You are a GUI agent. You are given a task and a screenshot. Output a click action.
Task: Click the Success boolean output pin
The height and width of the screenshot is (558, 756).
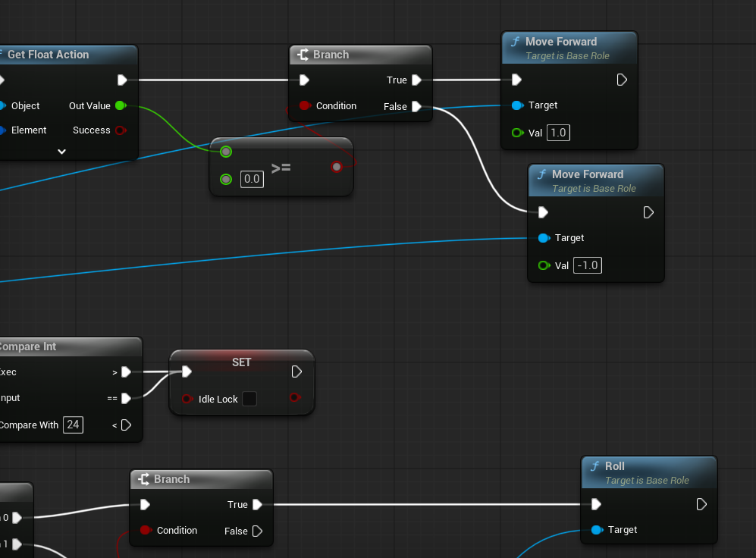pos(121,130)
